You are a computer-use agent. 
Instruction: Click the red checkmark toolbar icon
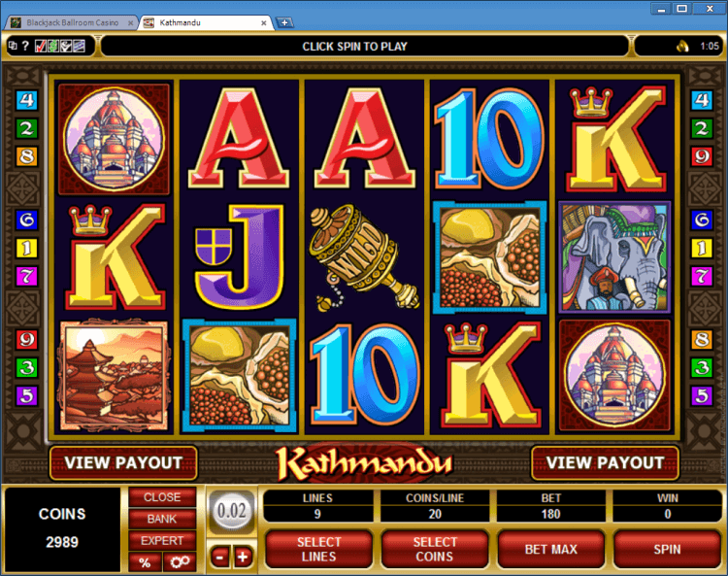(x=41, y=46)
